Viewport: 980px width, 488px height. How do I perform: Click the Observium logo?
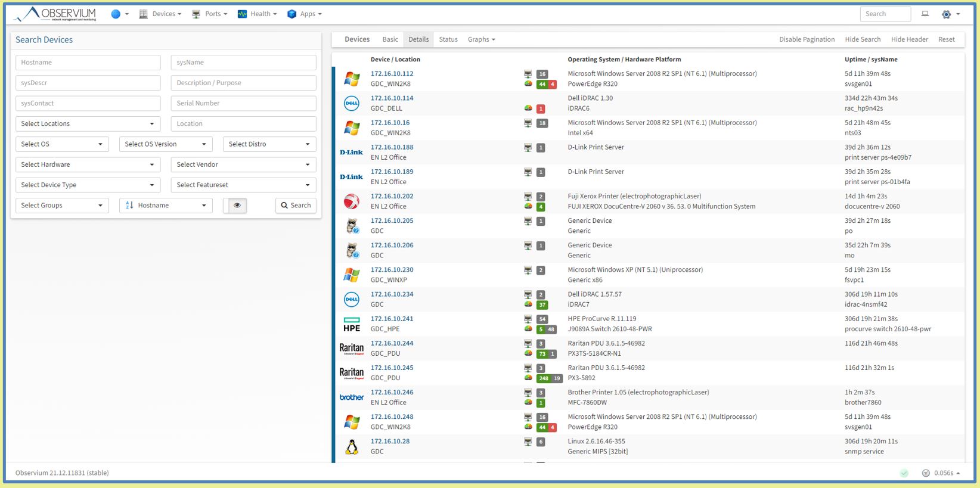(55, 14)
